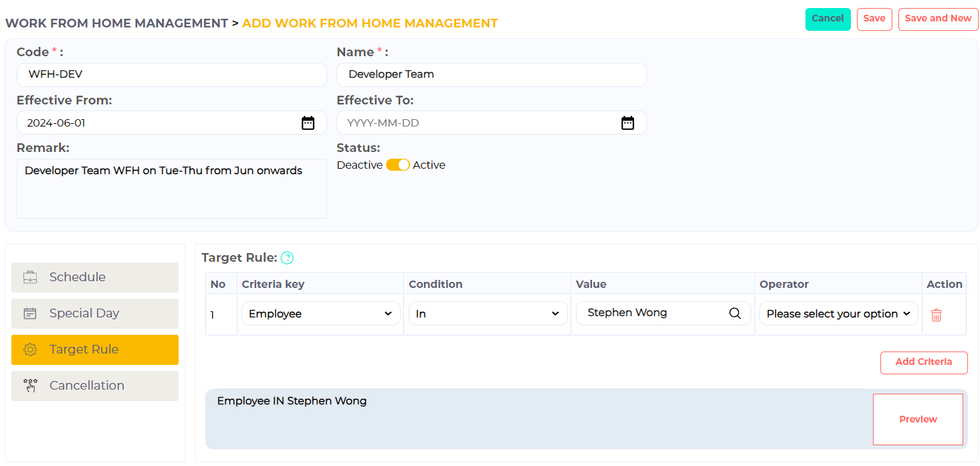Click the Name input field

point(491,75)
